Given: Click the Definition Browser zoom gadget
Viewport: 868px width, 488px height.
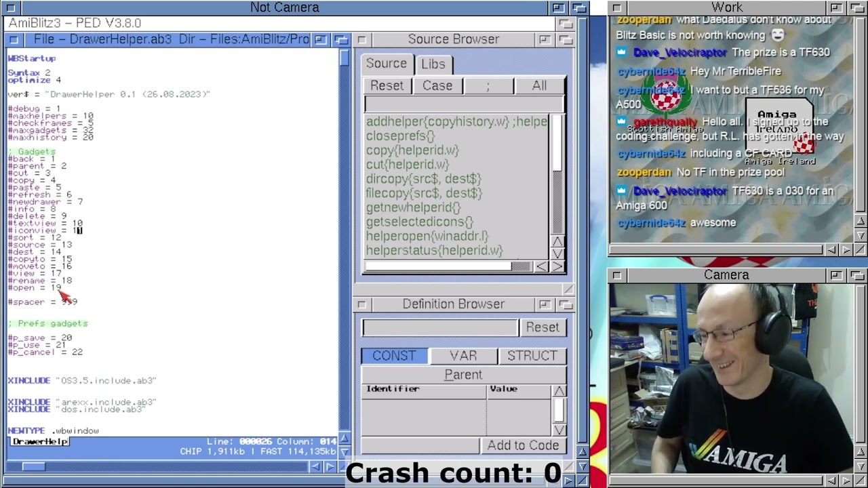Looking at the screenshot, I should 545,304.
